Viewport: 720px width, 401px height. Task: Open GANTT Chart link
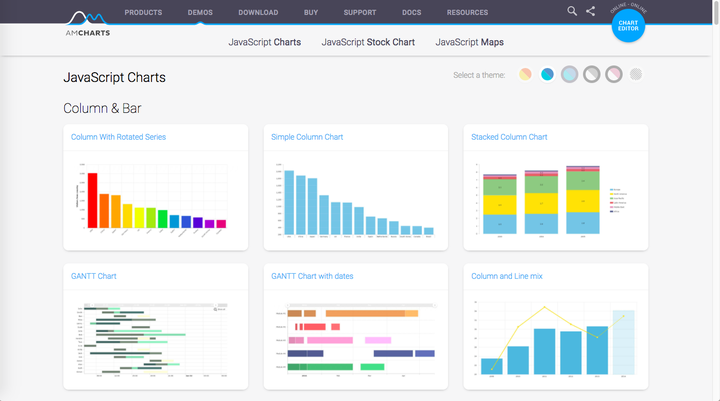click(94, 276)
